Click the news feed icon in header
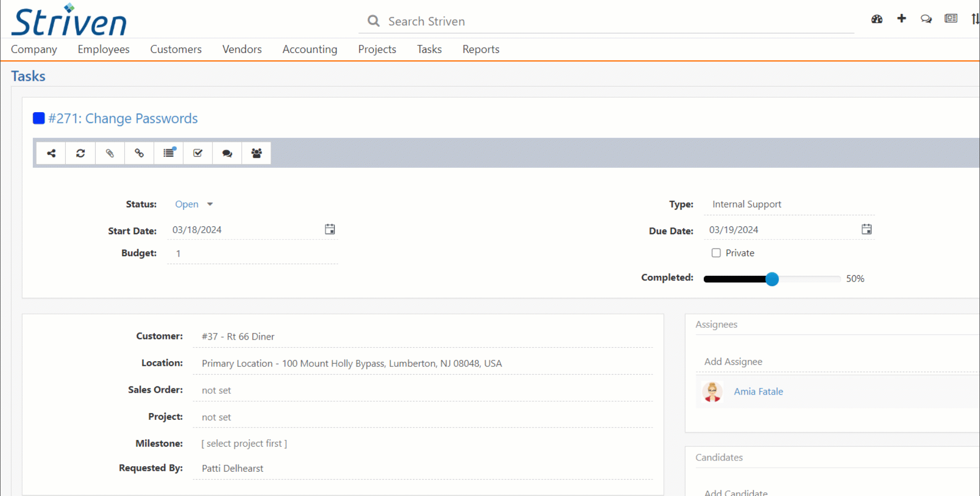Image resolution: width=980 pixels, height=496 pixels. [951, 19]
